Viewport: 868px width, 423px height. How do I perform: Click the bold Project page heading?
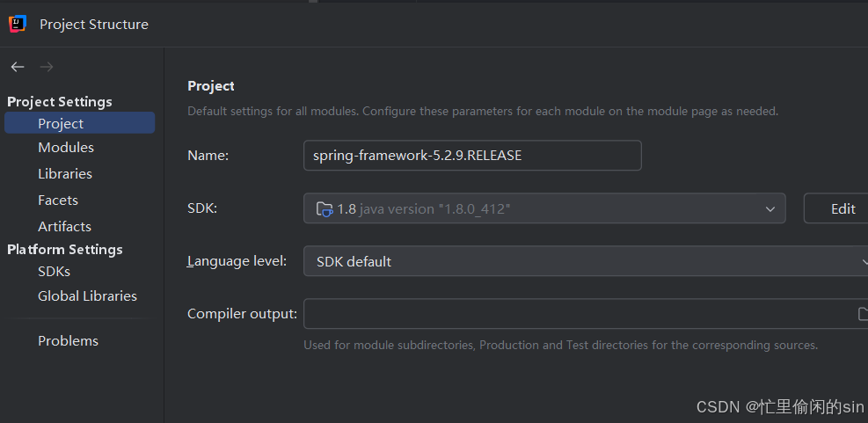coord(211,86)
